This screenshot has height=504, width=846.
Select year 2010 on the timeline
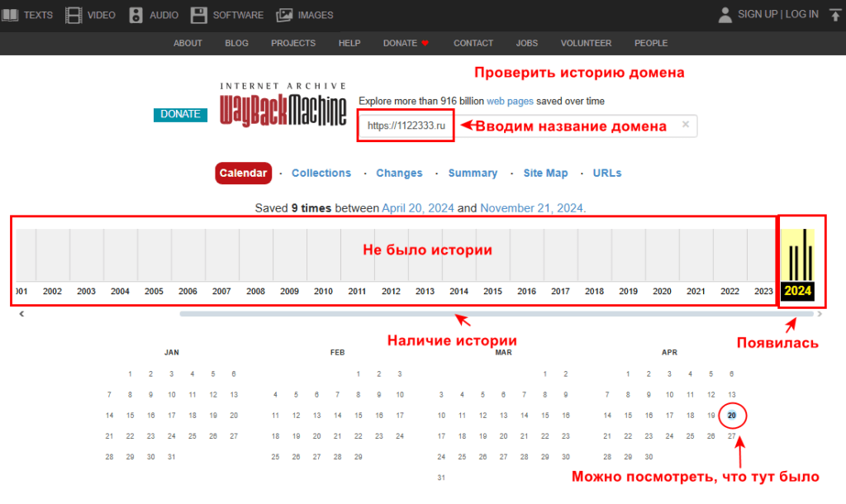coord(323,292)
